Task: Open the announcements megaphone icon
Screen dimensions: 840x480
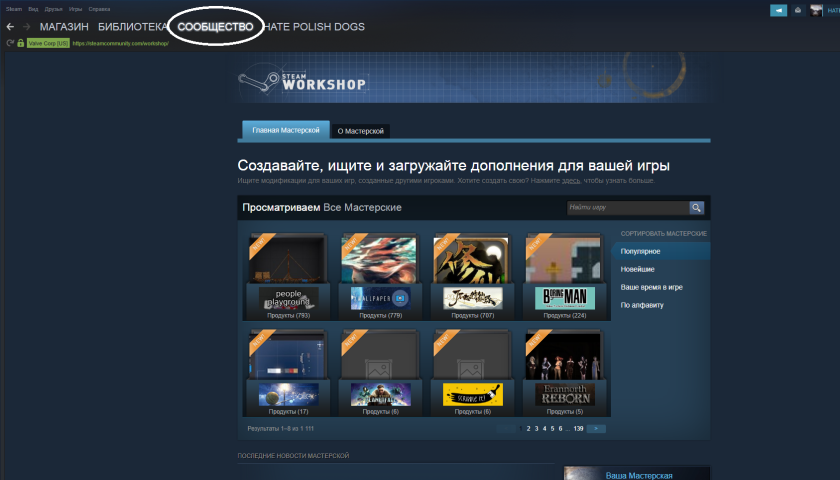Action: click(x=778, y=10)
